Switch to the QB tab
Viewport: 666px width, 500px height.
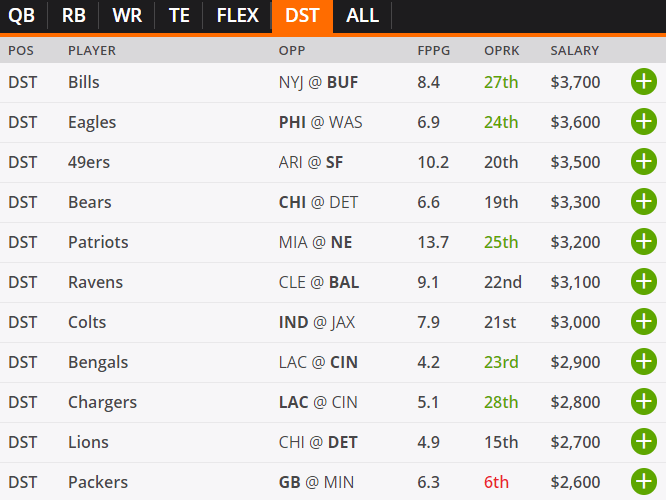[x=21, y=15]
